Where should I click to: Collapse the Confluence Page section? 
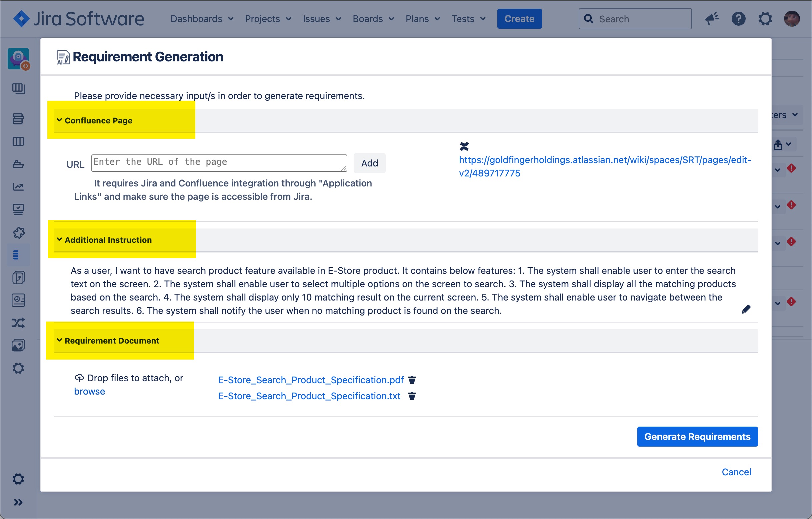point(59,120)
